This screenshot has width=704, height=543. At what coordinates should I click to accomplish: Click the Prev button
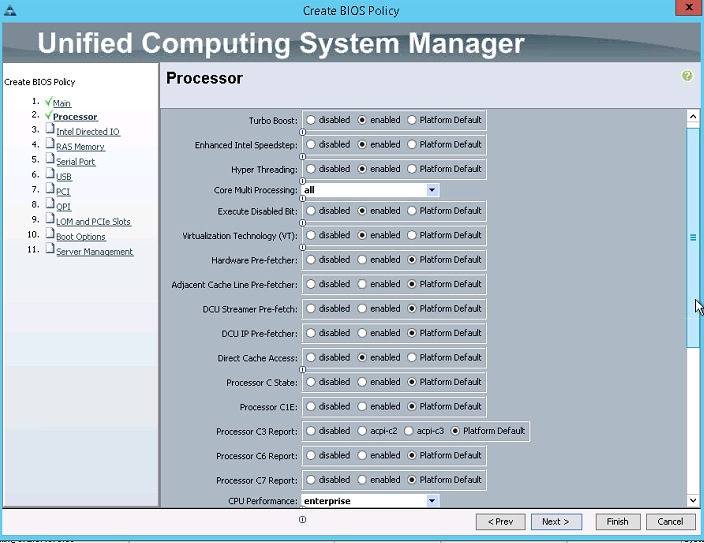(501, 522)
